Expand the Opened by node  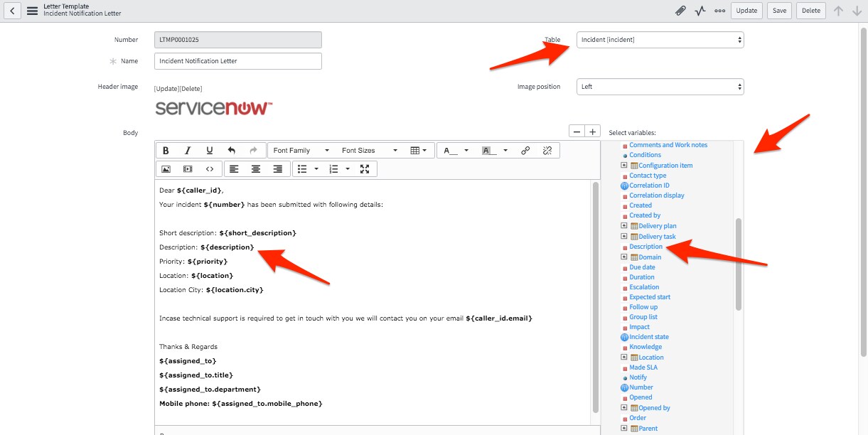tap(624, 408)
